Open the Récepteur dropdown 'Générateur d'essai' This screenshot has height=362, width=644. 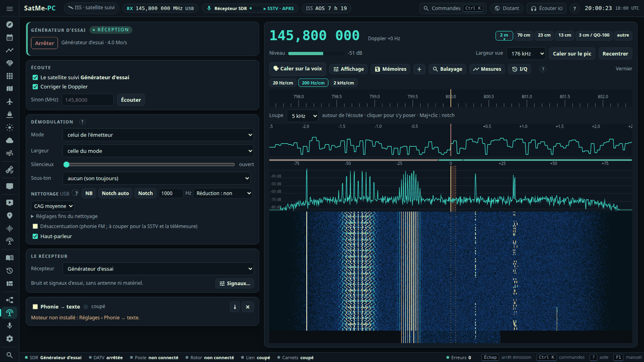158,269
